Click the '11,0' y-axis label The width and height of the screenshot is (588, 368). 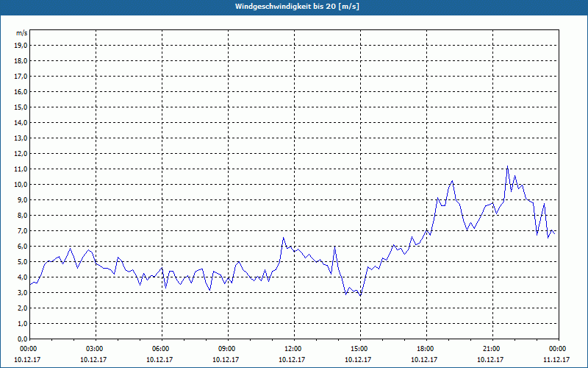click(x=21, y=169)
